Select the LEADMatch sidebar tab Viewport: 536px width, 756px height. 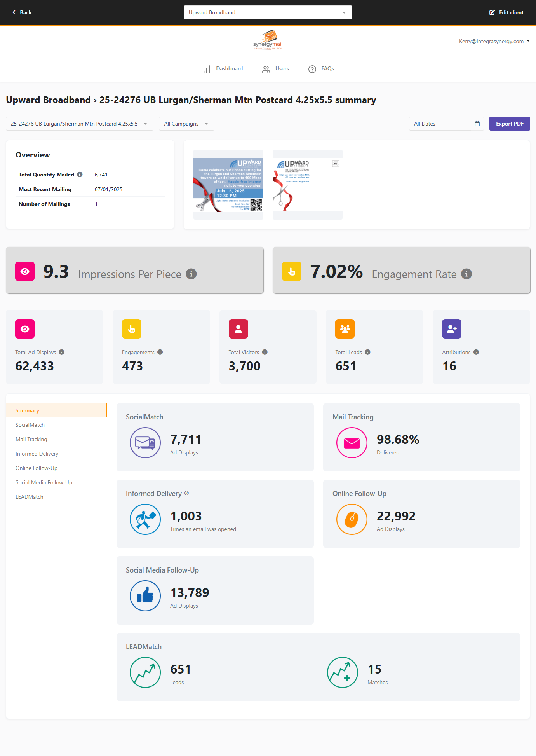56,497
